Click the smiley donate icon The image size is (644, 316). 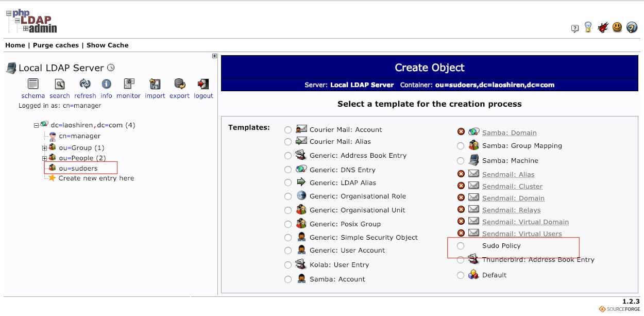click(617, 27)
